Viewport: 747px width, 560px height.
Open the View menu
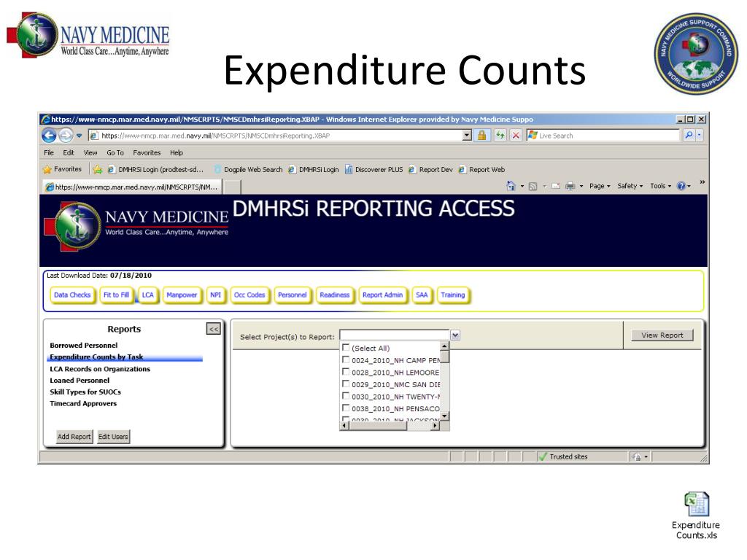tap(90, 153)
